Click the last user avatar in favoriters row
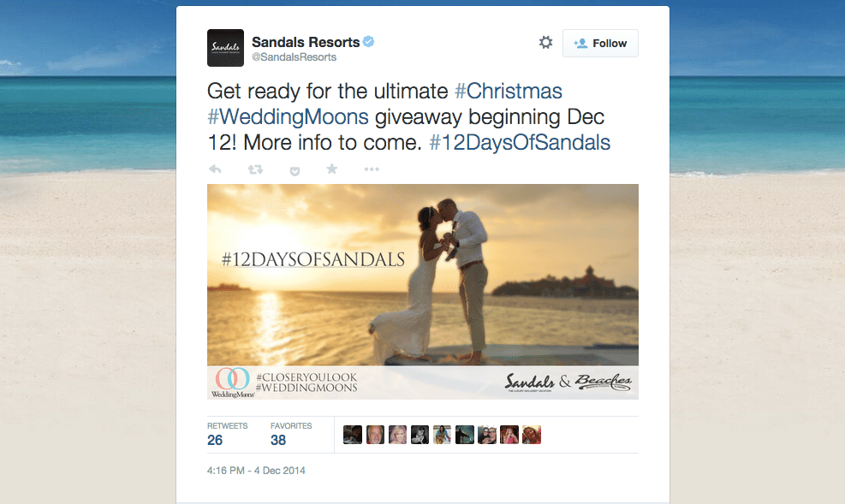 [x=532, y=435]
